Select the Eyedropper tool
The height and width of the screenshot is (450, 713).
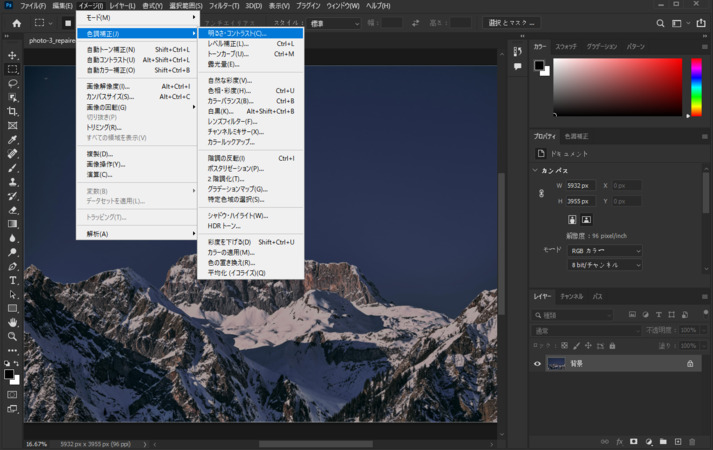tap(12, 140)
